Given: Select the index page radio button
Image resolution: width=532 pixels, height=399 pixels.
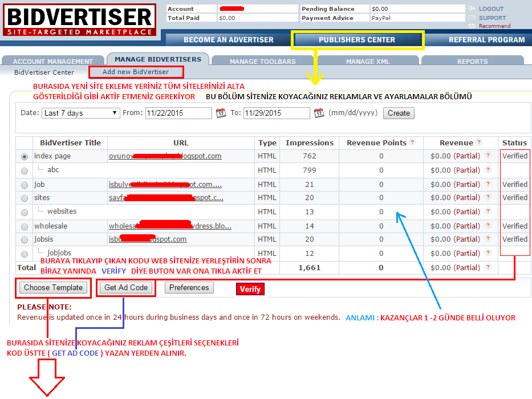Looking at the screenshot, I should click(x=25, y=157).
